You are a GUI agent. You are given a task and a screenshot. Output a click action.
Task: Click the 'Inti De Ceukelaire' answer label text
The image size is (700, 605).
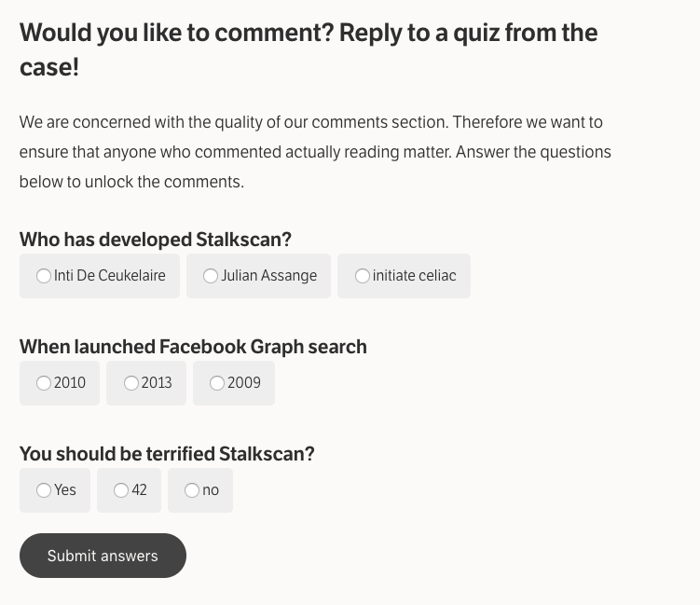pos(110,276)
